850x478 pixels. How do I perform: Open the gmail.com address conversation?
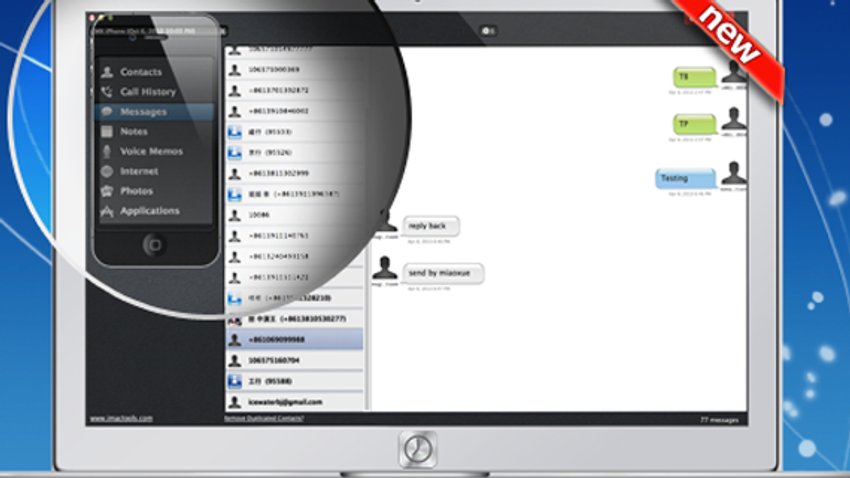click(x=294, y=402)
